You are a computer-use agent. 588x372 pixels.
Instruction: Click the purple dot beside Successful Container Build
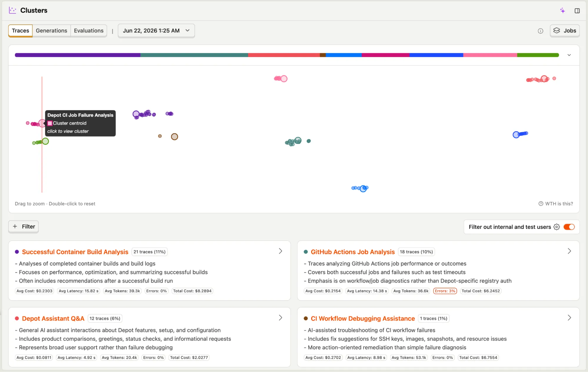(x=17, y=252)
